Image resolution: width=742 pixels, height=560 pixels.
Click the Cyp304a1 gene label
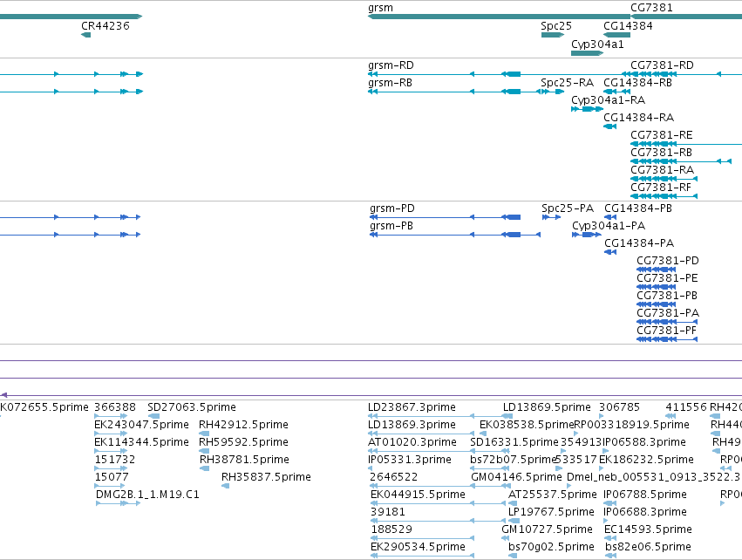pyautogui.click(x=597, y=44)
